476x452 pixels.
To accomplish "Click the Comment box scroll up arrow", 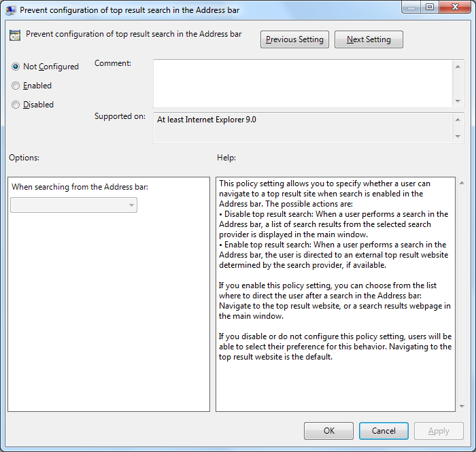I will click(x=458, y=65).
